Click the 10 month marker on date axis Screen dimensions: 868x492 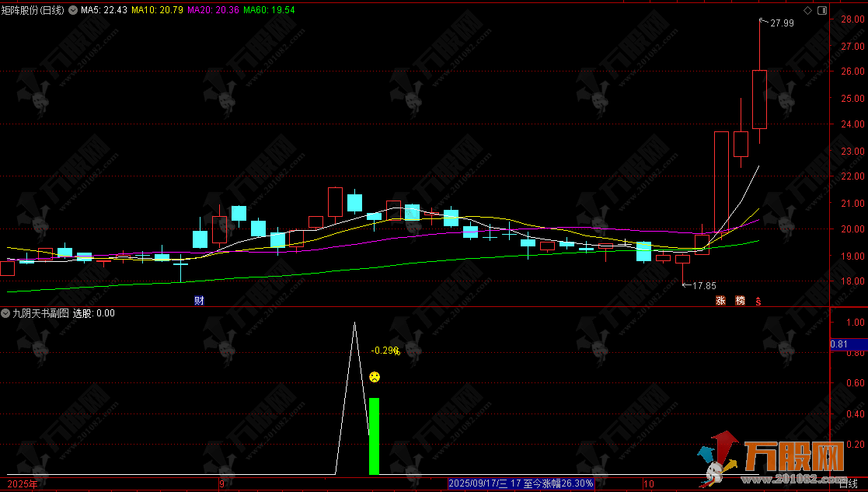(x=649, y=484)
